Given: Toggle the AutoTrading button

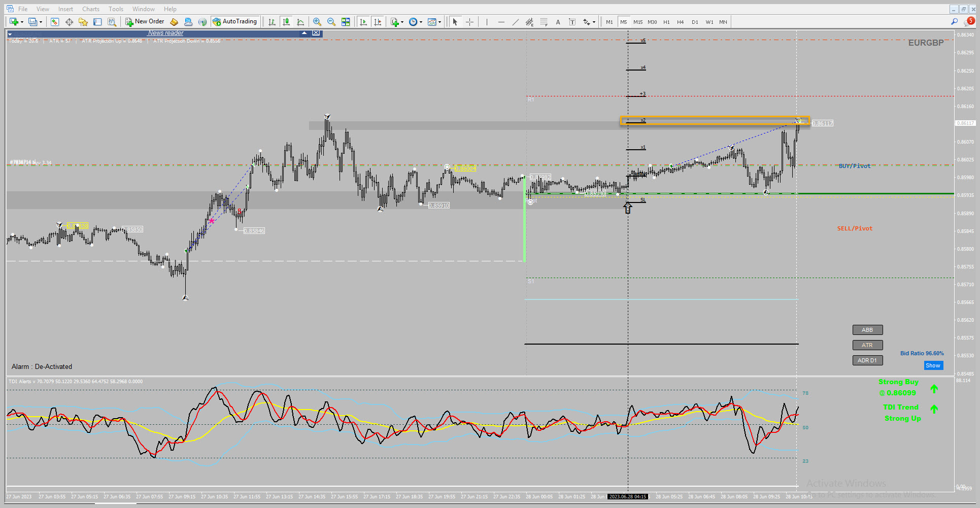Looking at the screenshot, I should coord(235,21).
